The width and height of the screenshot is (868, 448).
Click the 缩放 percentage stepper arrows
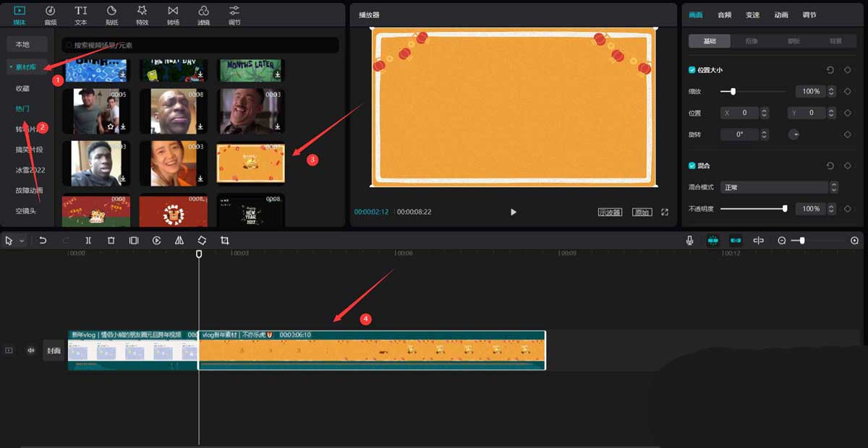(831, 92)
